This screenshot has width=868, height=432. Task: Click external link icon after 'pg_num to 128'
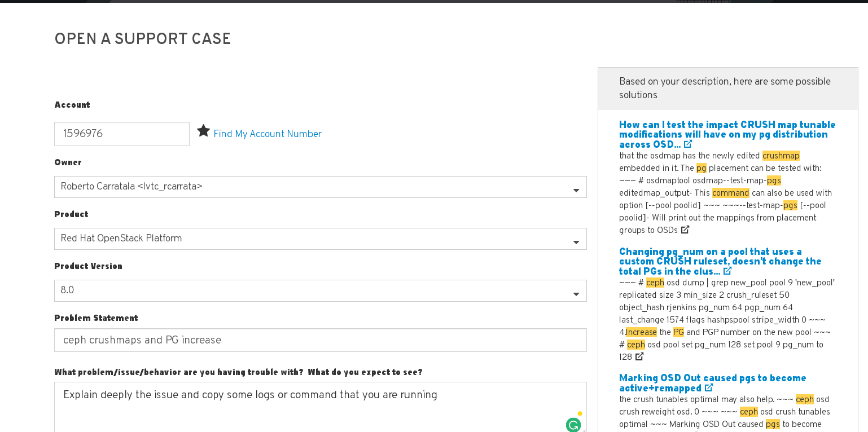click(x=639, y=356)
